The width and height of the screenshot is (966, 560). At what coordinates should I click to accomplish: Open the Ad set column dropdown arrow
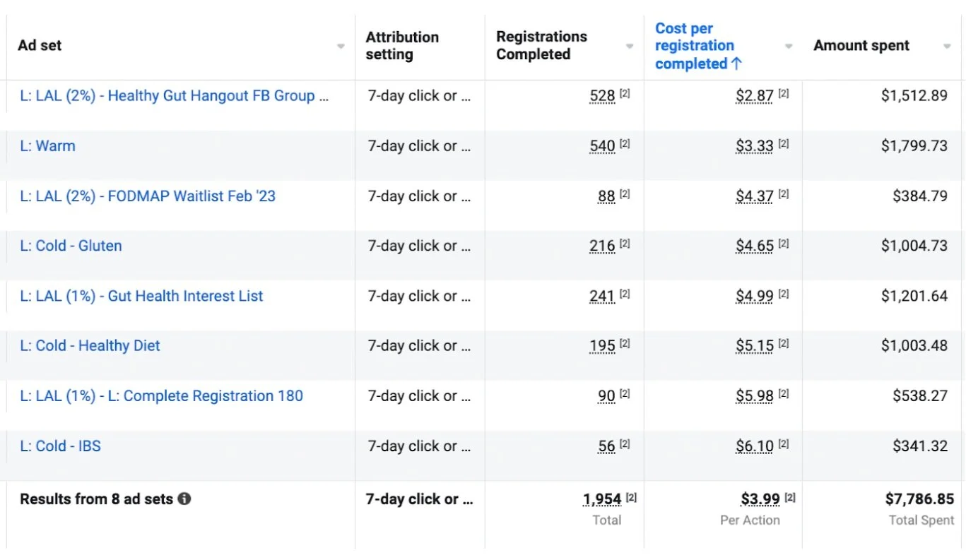click(341, 47)
